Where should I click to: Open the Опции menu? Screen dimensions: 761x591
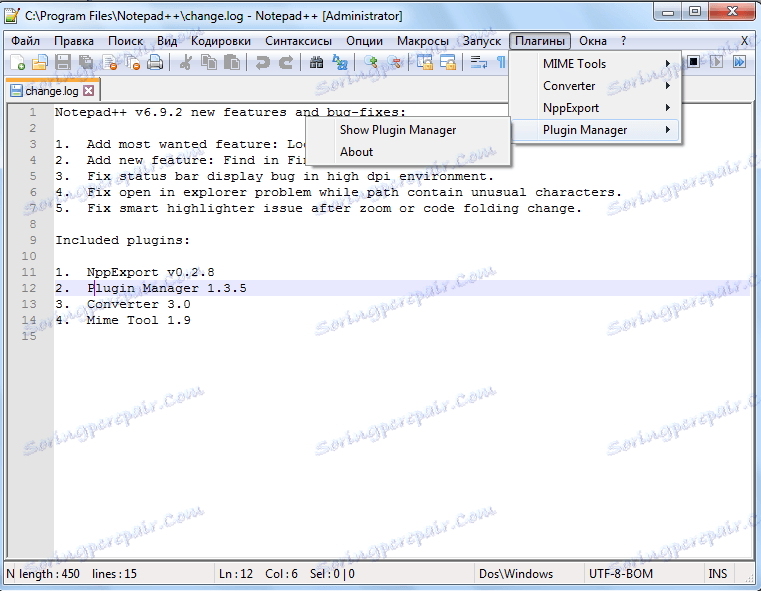coord(364,41)
